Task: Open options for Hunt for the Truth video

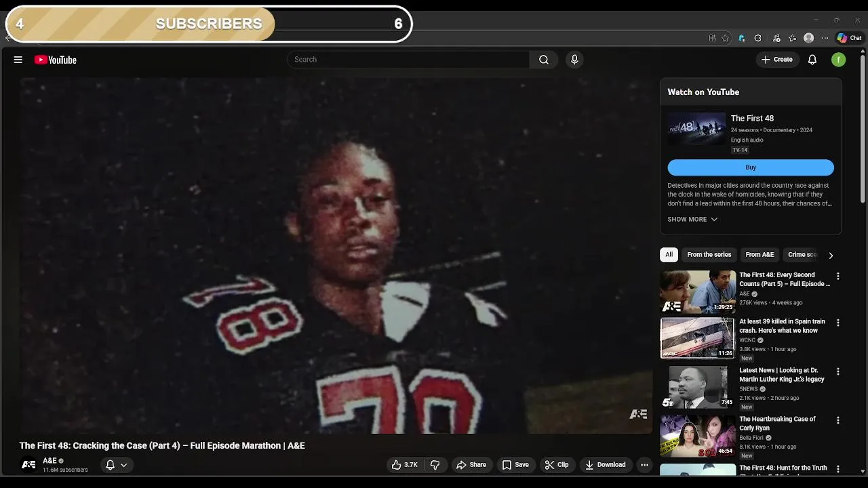Action: (838, 469)
